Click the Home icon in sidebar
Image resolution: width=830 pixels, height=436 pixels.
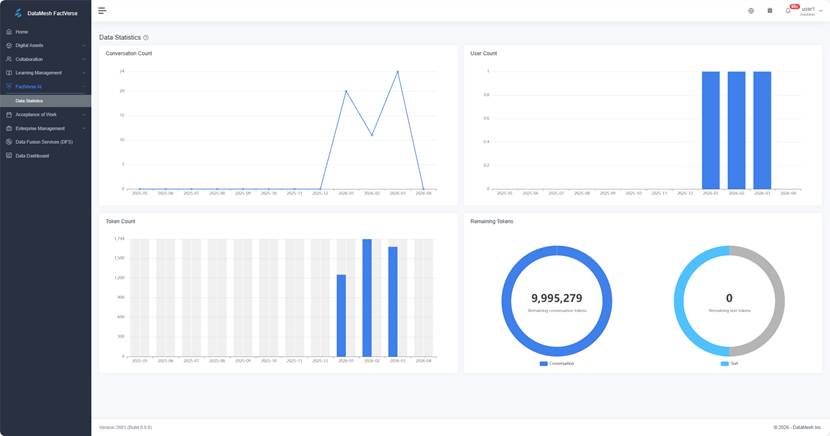[x=9, y=32]
